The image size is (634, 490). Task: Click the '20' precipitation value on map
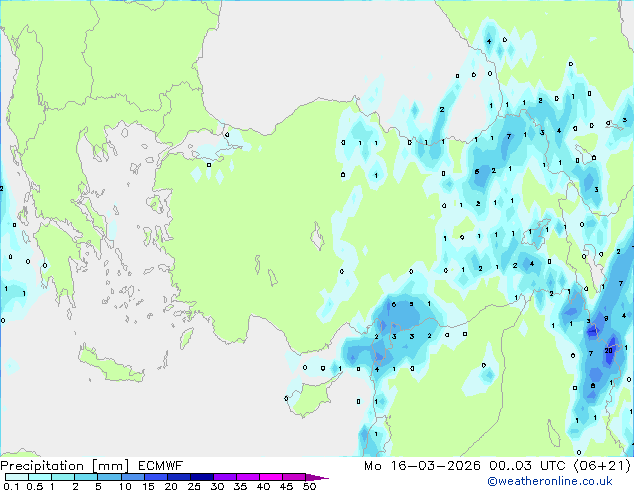pyautogui.click(x=609, y=351)
